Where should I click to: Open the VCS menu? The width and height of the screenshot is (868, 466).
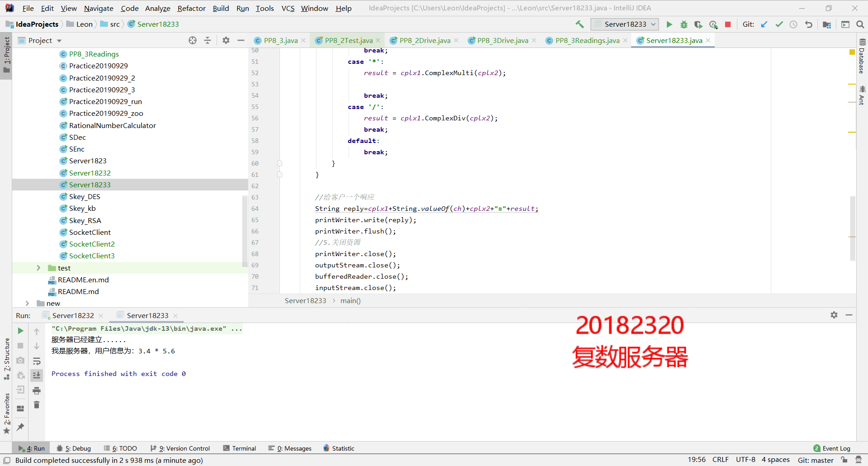[288, 8]
